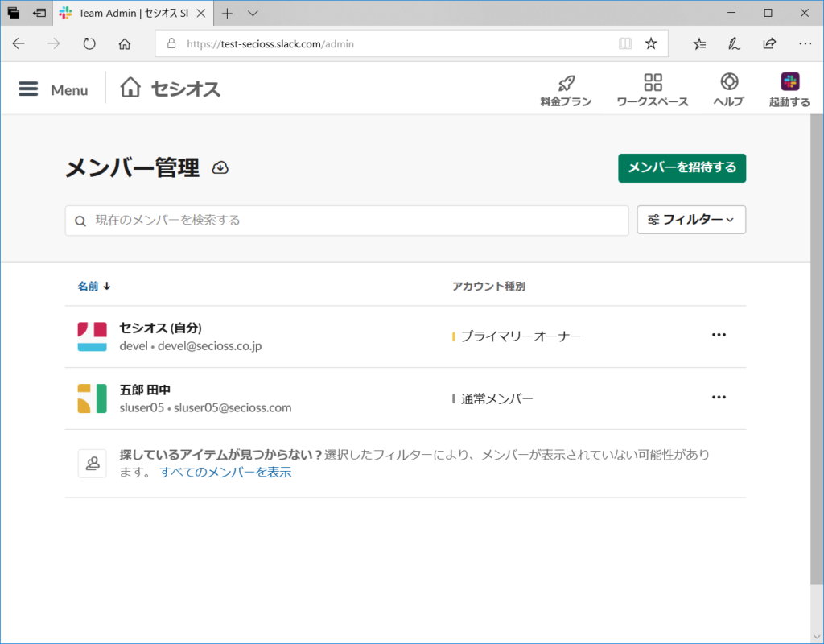Toggle sort order on the 名前 column
This screenshot has width=824, height=644.
(94, 286)
